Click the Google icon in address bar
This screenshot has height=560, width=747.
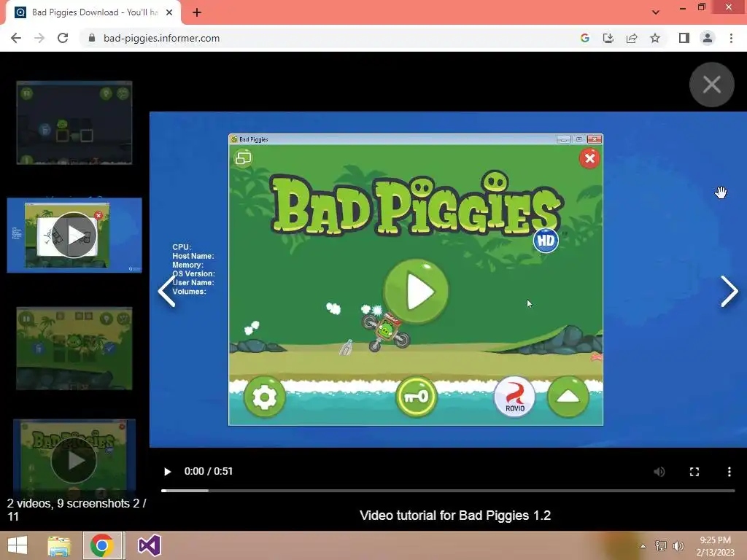[585, 38]
